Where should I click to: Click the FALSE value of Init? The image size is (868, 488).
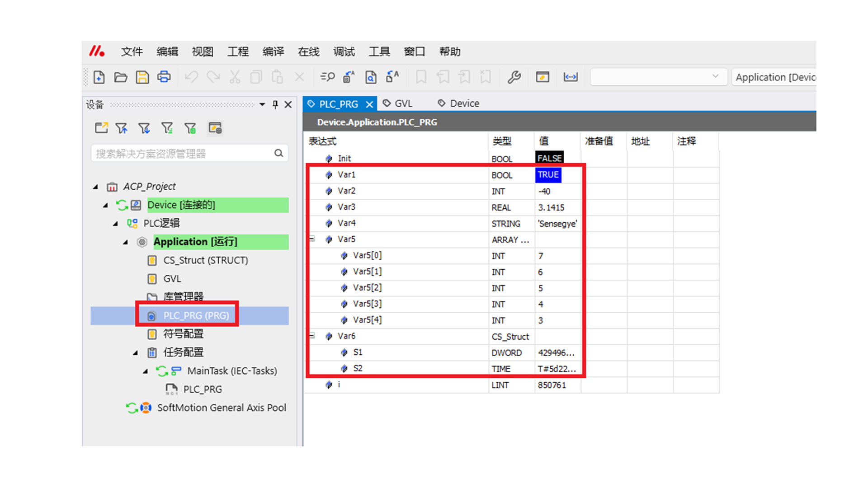click(x=549, y=158)
